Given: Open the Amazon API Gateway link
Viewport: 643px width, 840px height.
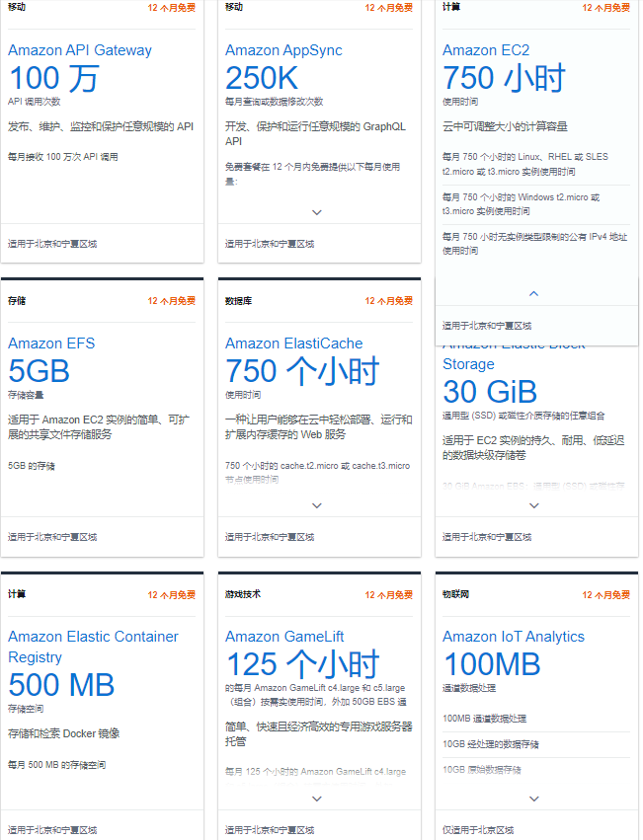Looking at the screenshot, I should click(x=80, y=50).
